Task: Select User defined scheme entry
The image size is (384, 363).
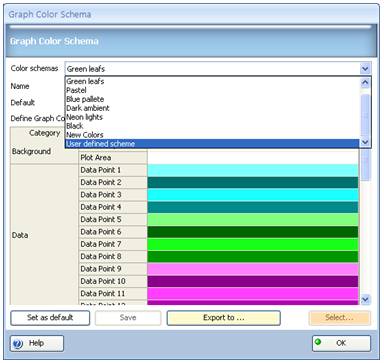Action: click(x=212, y=144)
